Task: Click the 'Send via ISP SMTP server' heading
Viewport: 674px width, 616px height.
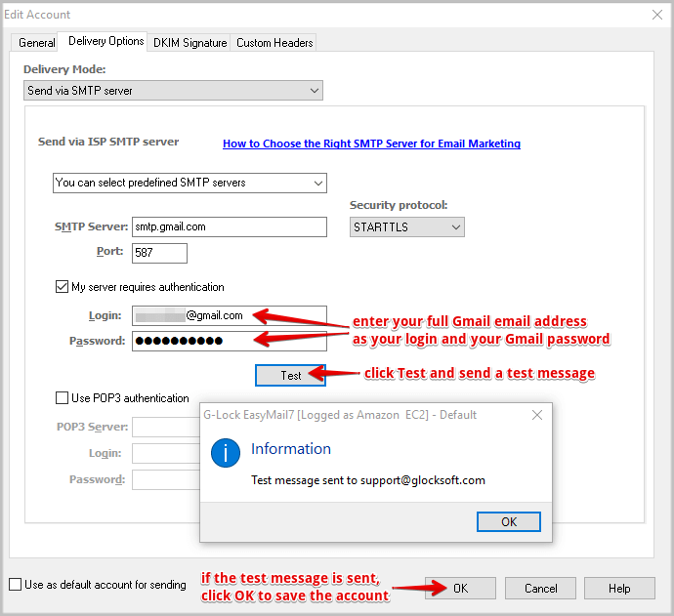Action: 108,142
